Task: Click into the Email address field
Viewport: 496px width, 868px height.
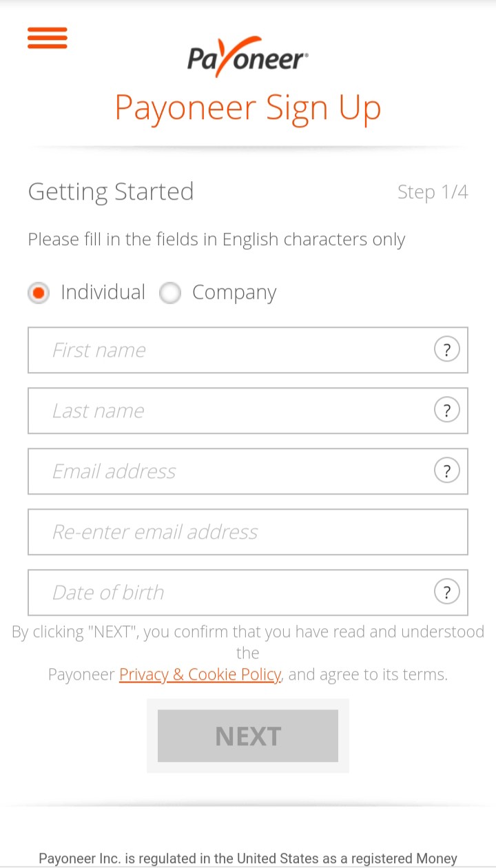Action: coord(227,471)
